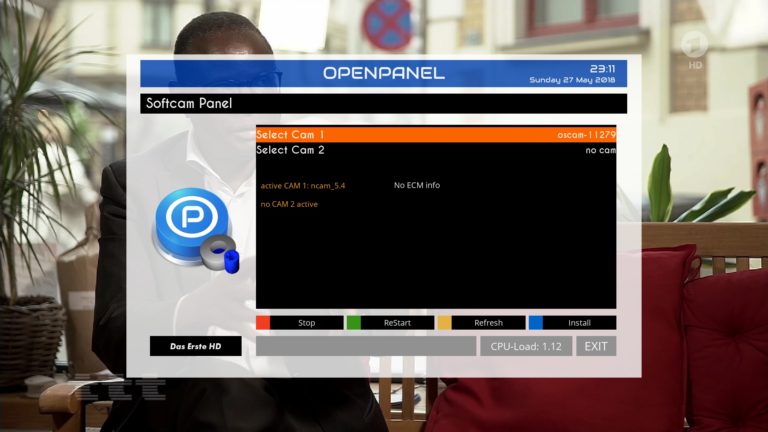Click the OpenPanel softcam logo icon
The image size is (768, 432).
(196, 230)
